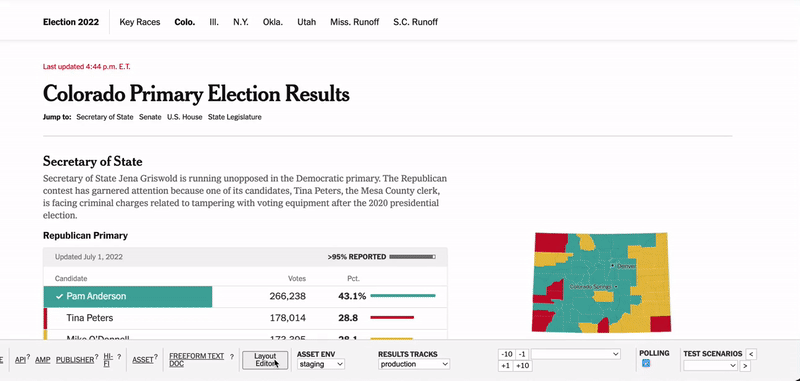Go to previous test scenario arrow
The image size is (800, 381).
click(x=751, y=354)
